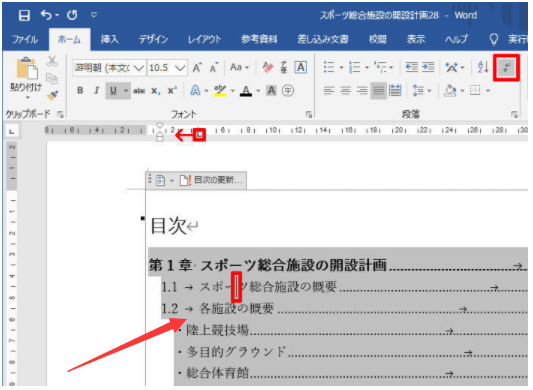Open the font color dropdown arrow
Screen dimensions: 533x390
[x=258, y=91]
